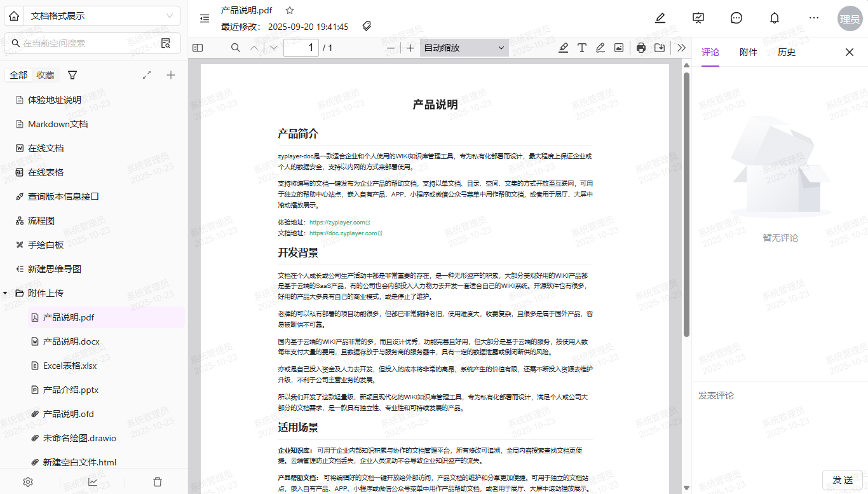Select the PDF add image tool
Image resolution: width=868 pixels, height=494 pixels.
618,48
